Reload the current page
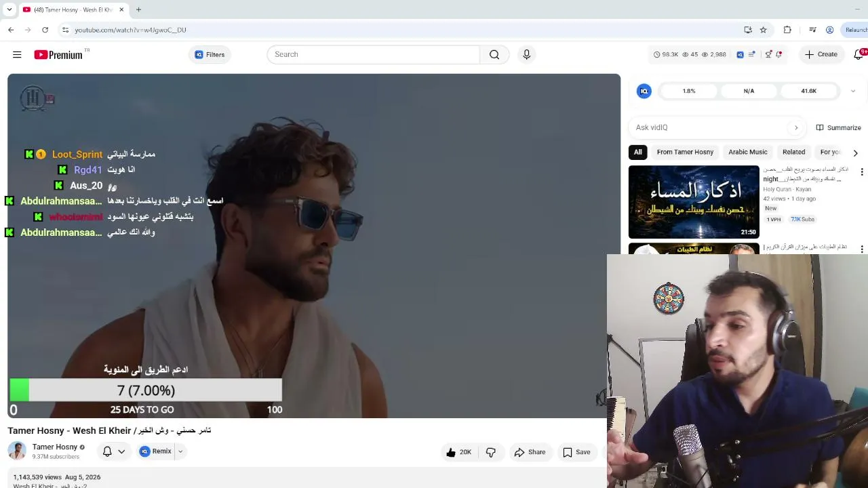Viewport: 868px width, 488px height. [45, 30]
